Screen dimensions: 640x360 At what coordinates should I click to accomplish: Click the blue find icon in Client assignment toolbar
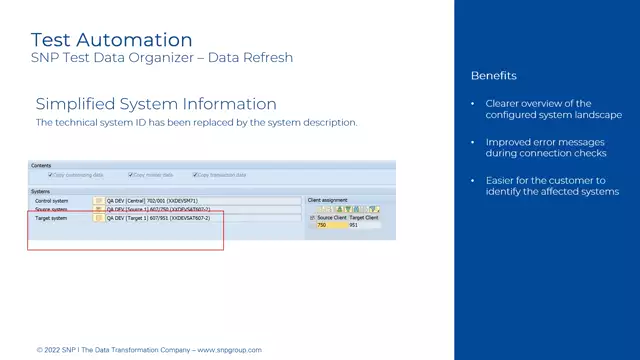point(356,209)
